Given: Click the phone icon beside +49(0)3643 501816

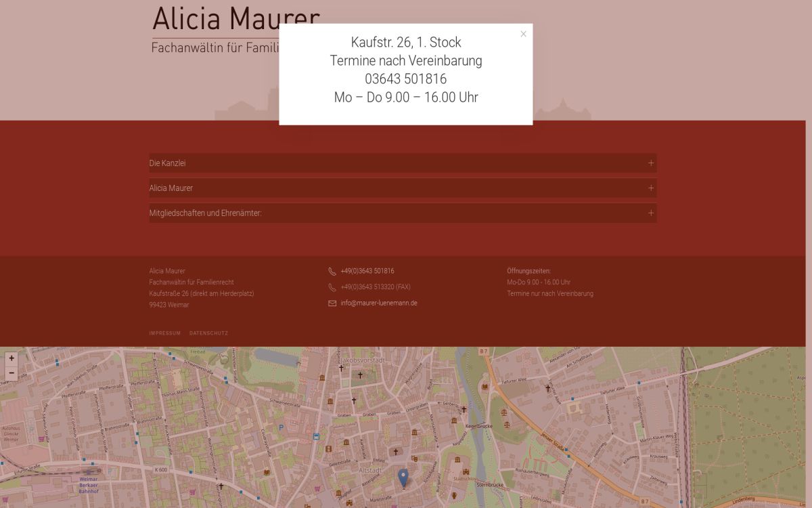Looking at the screenshot, I should (332, 272).
